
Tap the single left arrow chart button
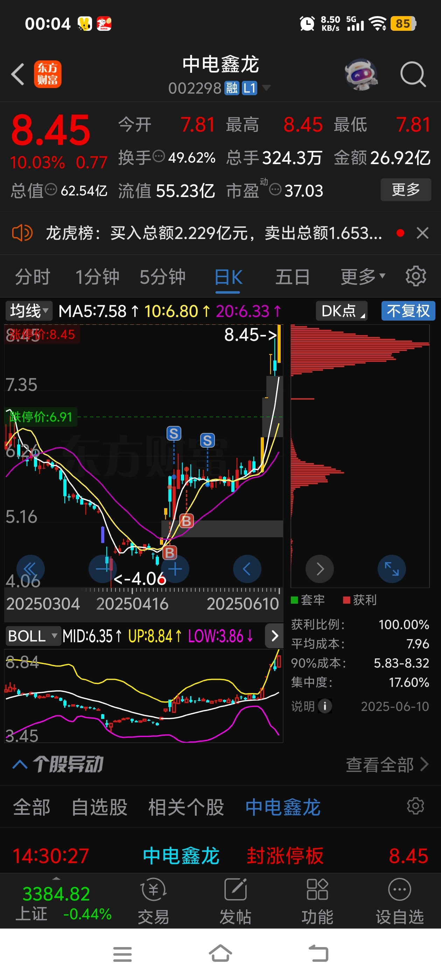[x=247, y=569]
